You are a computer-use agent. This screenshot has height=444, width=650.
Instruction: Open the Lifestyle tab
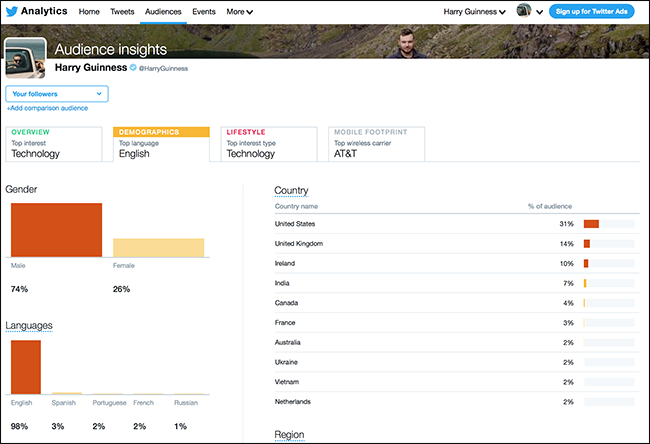(x=269, y=144)
